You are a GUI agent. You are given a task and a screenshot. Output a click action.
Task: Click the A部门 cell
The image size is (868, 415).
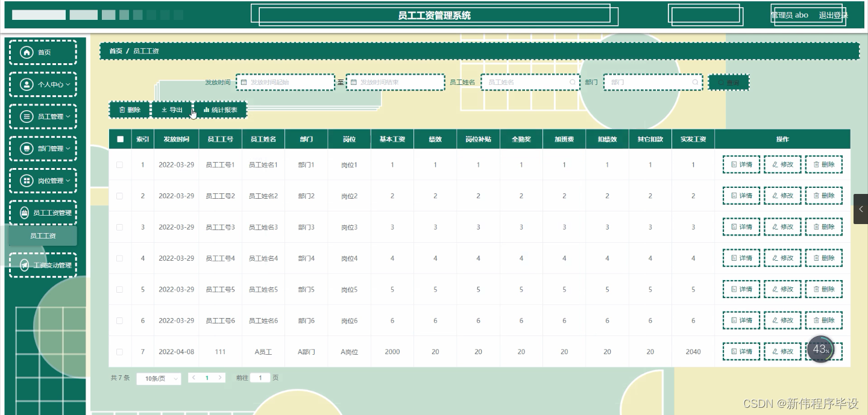click(x=306, y=352)
